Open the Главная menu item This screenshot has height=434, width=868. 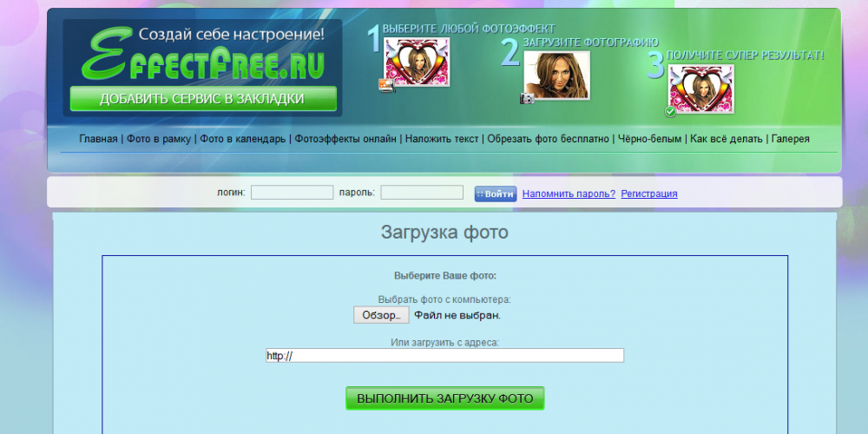click(x=98, y=139)
